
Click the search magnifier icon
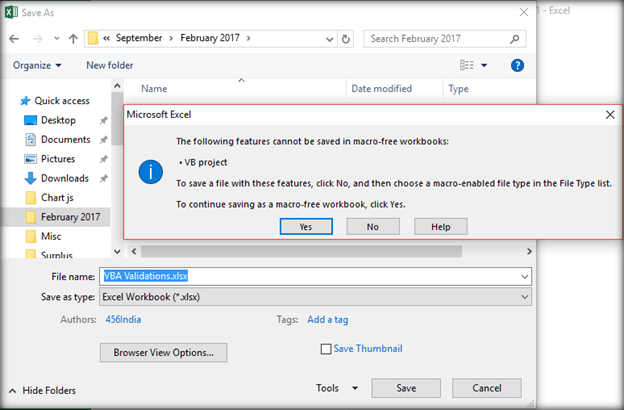click(515, 39)
